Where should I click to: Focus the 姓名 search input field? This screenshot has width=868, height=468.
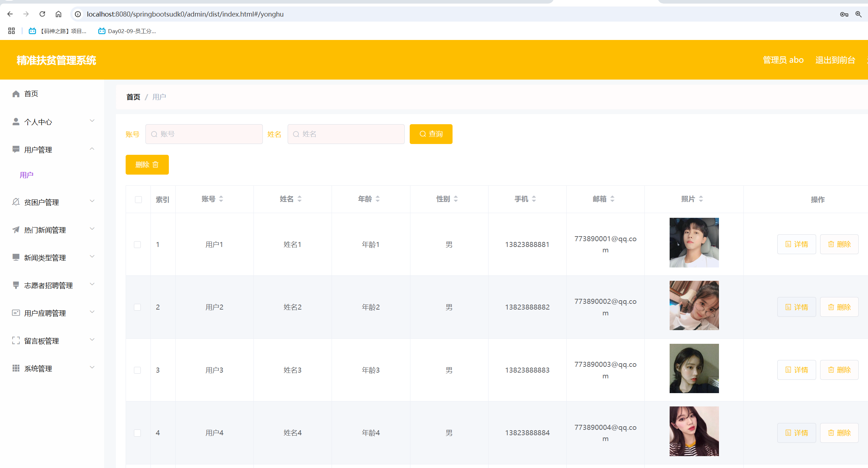346,134
